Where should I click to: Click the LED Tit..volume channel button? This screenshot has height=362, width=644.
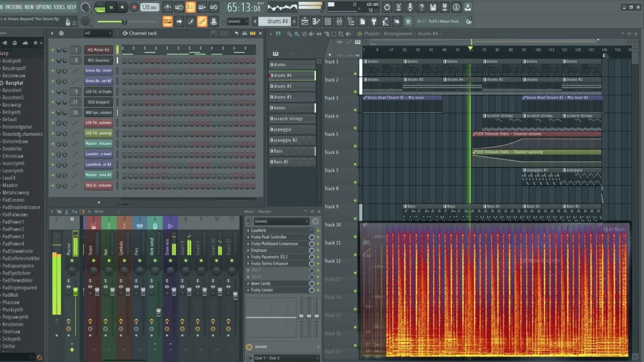tap(98, 123)
